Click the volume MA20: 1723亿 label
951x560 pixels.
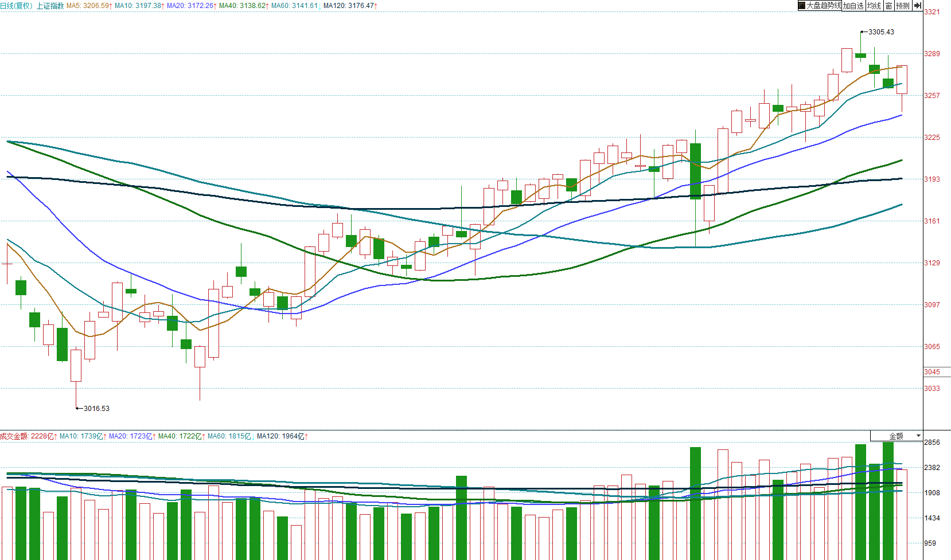click(x=132, y=436)
